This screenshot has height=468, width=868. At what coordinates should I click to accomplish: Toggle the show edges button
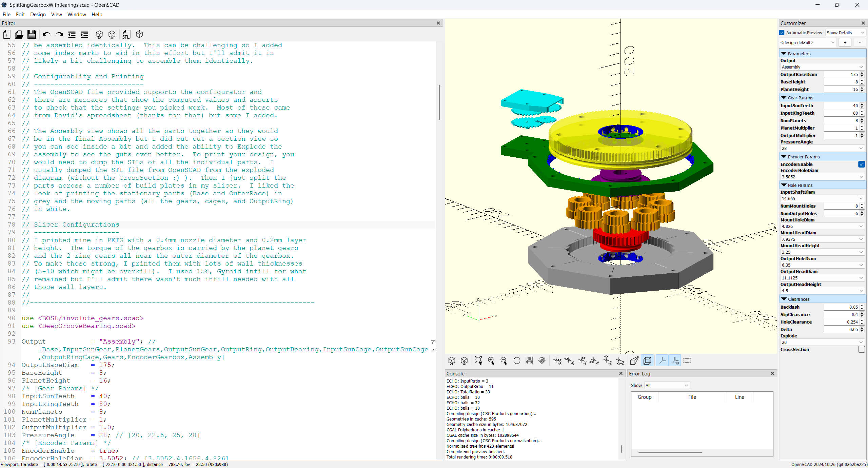click(x=687, y=360)
